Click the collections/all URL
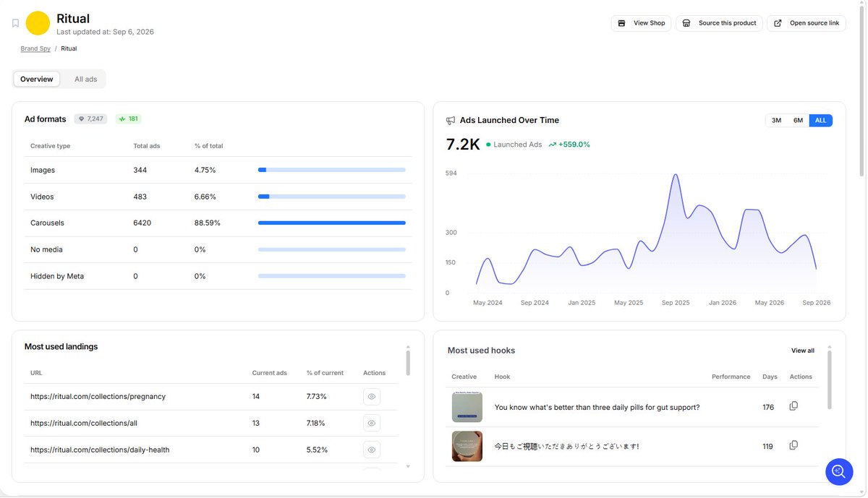The height and width of the screenshot is (498, 868). (84, 423)
